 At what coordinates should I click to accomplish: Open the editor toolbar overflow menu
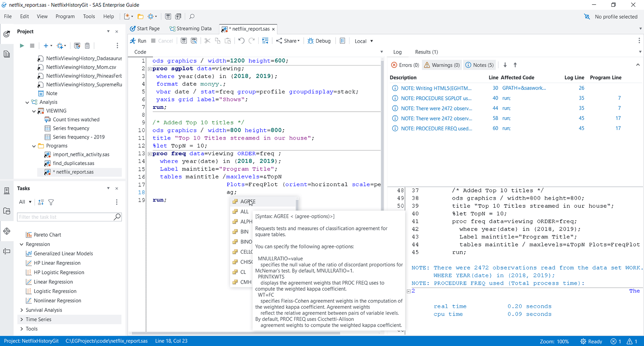click(639, 41)
